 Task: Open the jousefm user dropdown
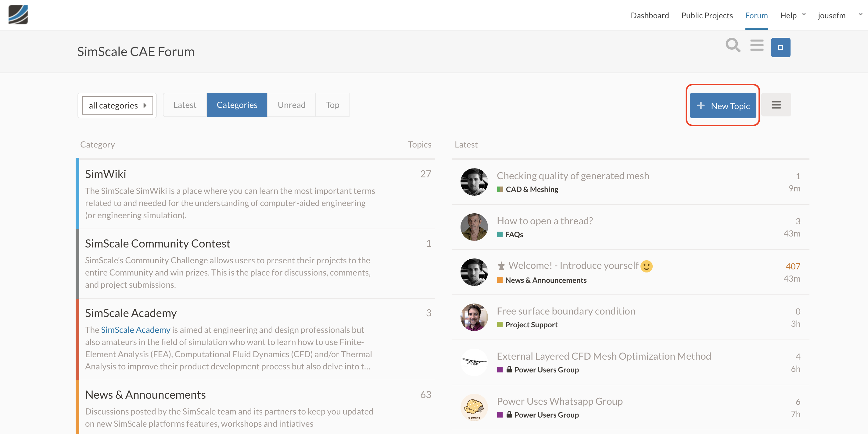(860, 15)
